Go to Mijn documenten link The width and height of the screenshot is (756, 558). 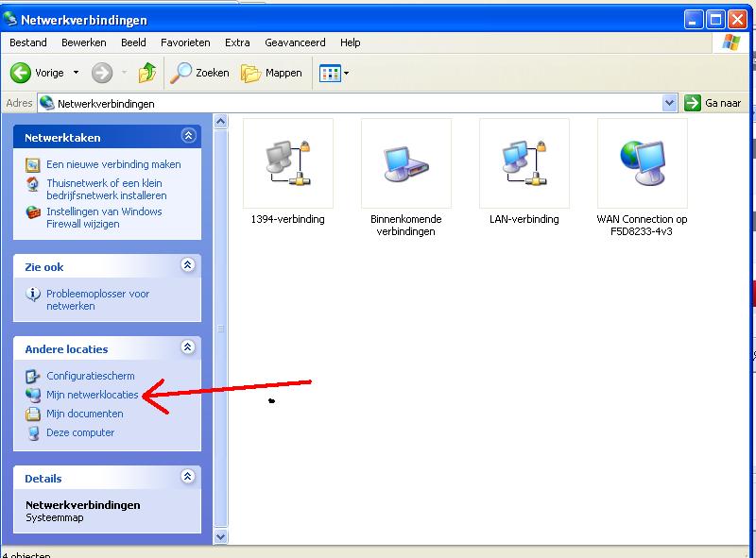pos(85,414)
